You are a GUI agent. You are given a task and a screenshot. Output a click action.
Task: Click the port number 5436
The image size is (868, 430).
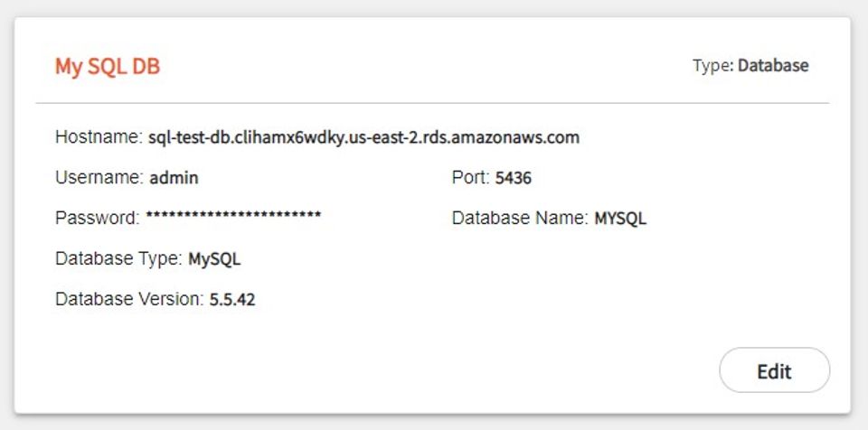514,178
